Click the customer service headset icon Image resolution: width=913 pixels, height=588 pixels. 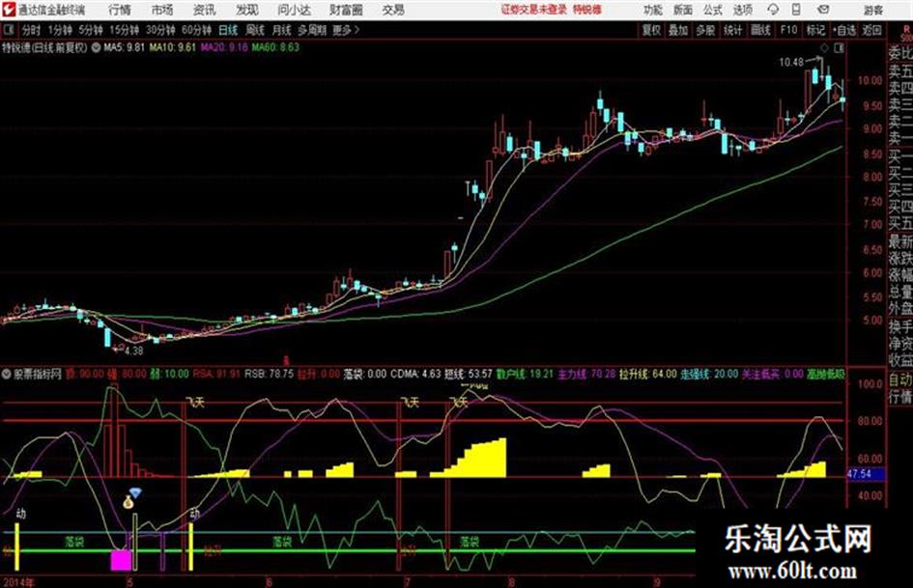pos(773,10)
